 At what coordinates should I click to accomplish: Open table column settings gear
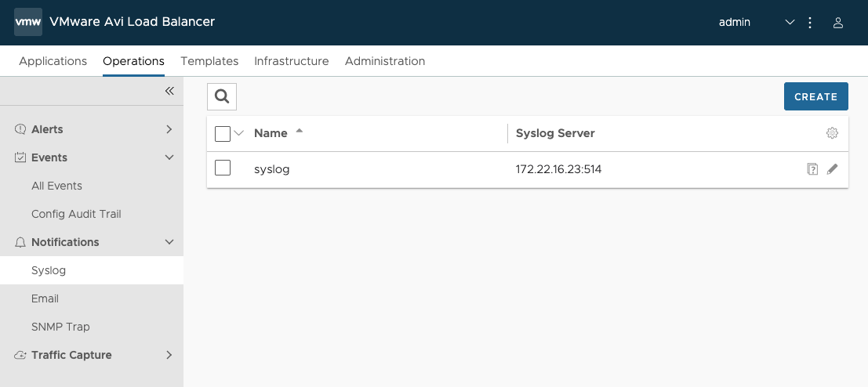coord(832,133)
